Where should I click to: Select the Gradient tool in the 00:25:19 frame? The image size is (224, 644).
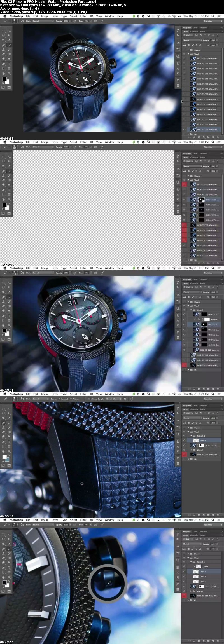[x=9, y=306]
